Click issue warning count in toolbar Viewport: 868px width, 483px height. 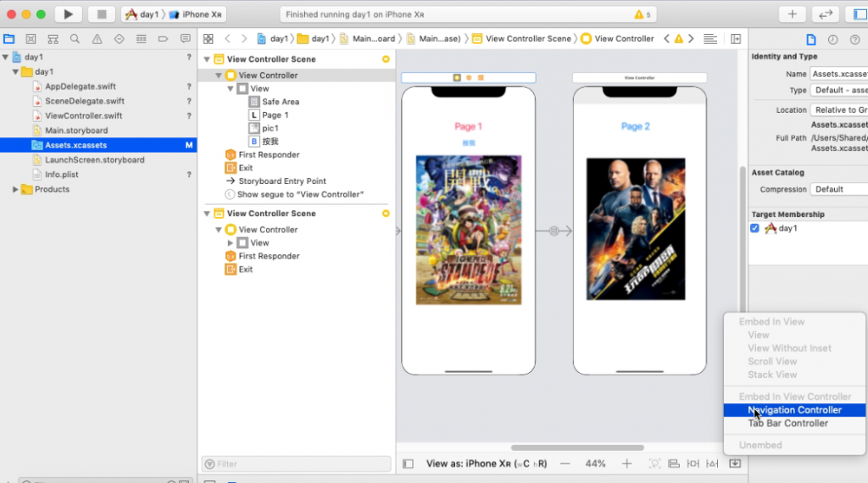[643, 14]
